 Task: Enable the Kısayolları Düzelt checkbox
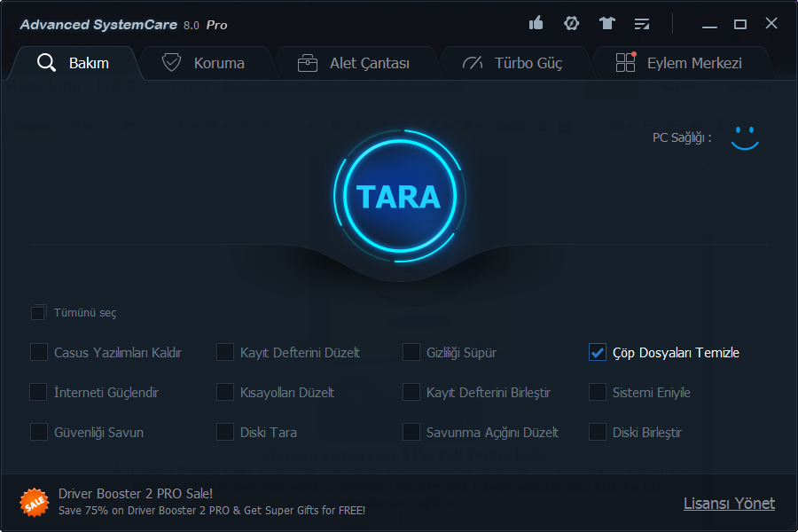225,392
